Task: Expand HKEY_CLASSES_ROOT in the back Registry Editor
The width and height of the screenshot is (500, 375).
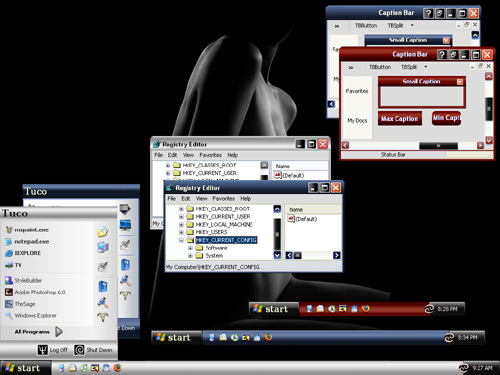Action: (168, 165)
